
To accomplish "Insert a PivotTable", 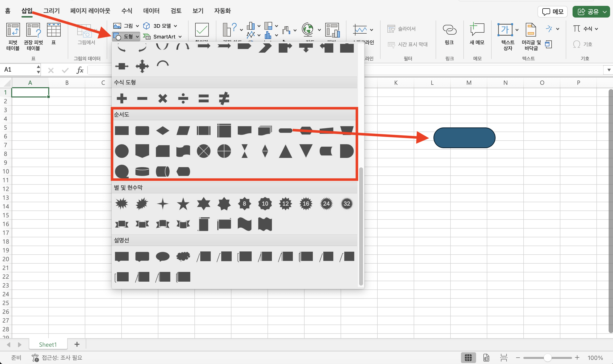I will [x=13, y=37].
